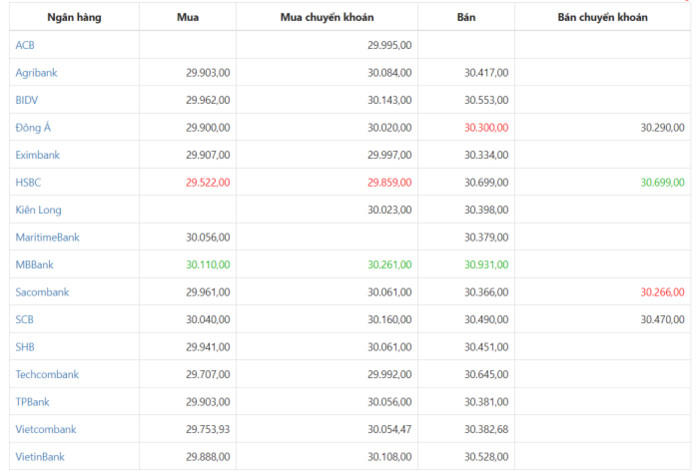Open the ACB bank link
The height and width of the screenshot is (473, 699).
click(25, 45)
